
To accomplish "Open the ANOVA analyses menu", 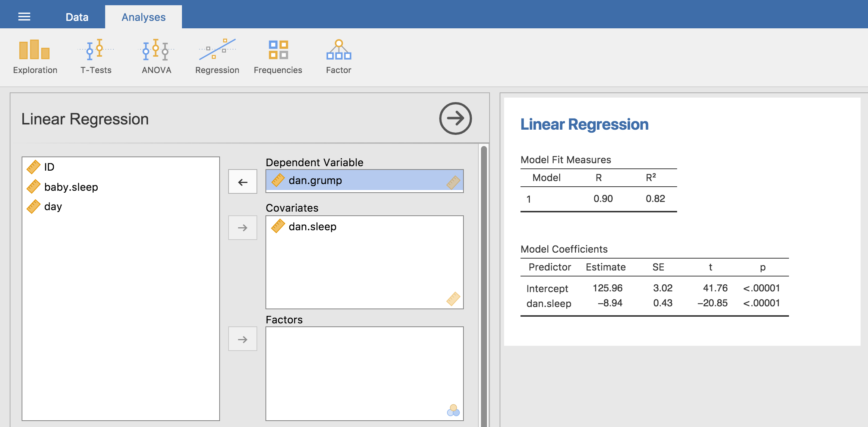I will 156,57.
